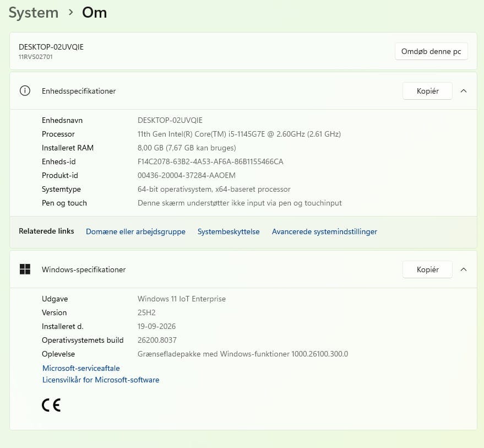Click the Windows logo icon beside Windows-specifikationer
Viewport: 484px width, 448px height.
pos(25,269)
